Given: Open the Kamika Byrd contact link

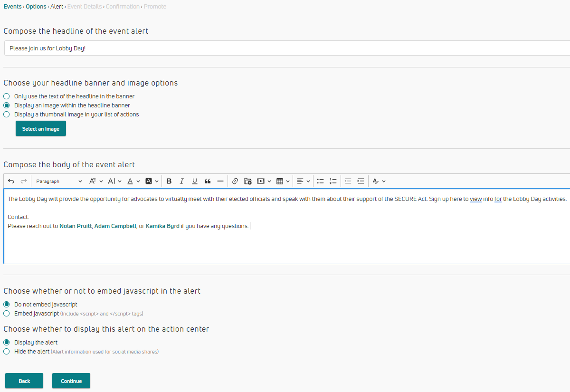Looking at the screenshot, I should click(x=162, y=226).
